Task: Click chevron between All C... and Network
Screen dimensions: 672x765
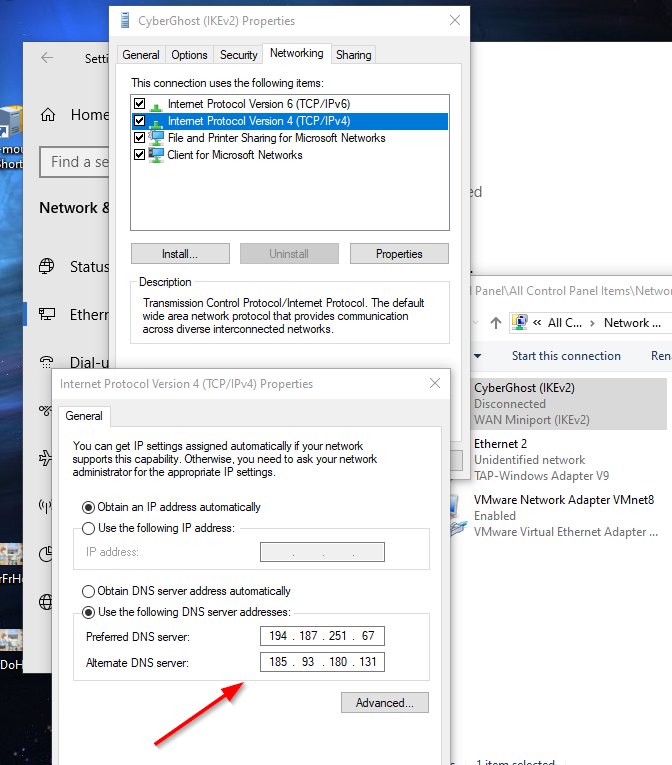Action: click(592, 323)
